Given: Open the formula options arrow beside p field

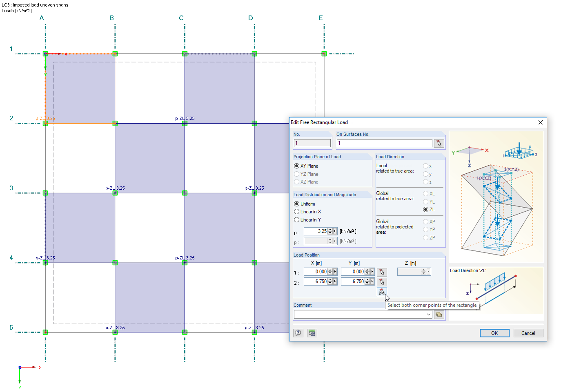Looking at the screenshot, I should [x=335, y=231].
